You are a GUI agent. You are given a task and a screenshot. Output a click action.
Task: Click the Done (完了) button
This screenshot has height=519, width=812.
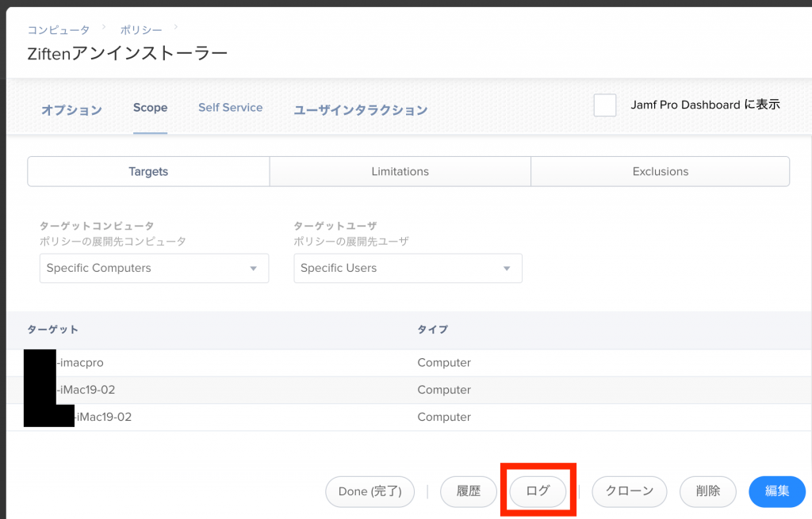[370, 491]
